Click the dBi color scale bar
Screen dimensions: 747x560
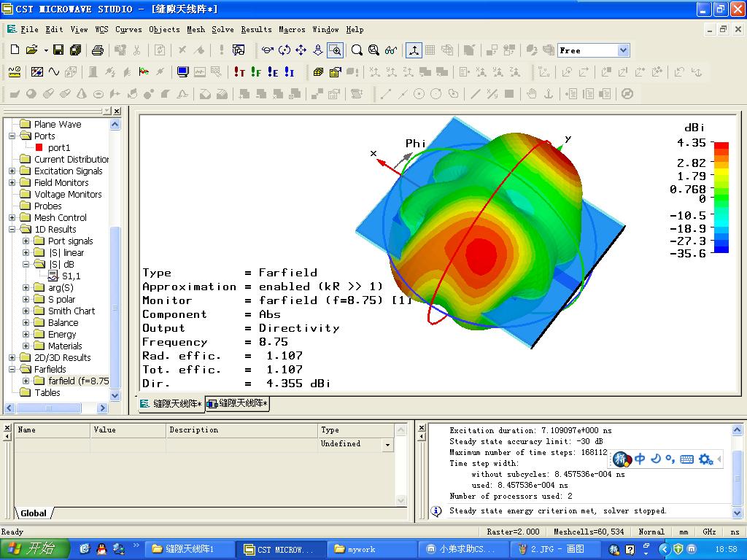tap(721, 197)
